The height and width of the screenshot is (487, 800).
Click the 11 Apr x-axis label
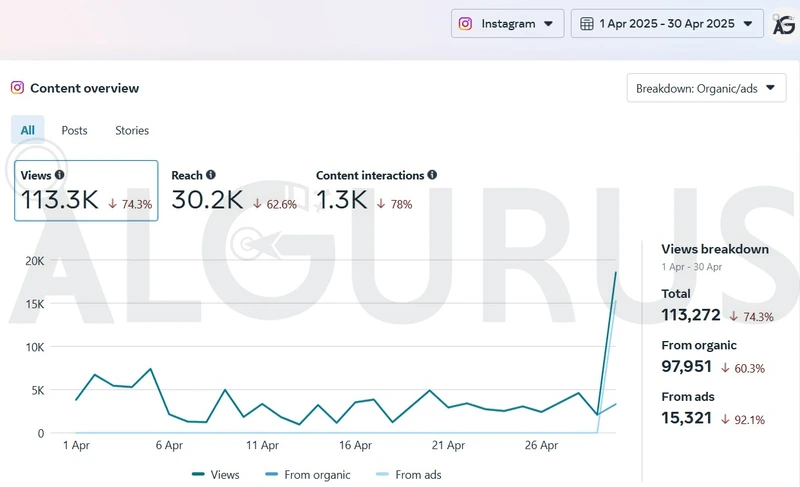point(262,445)
